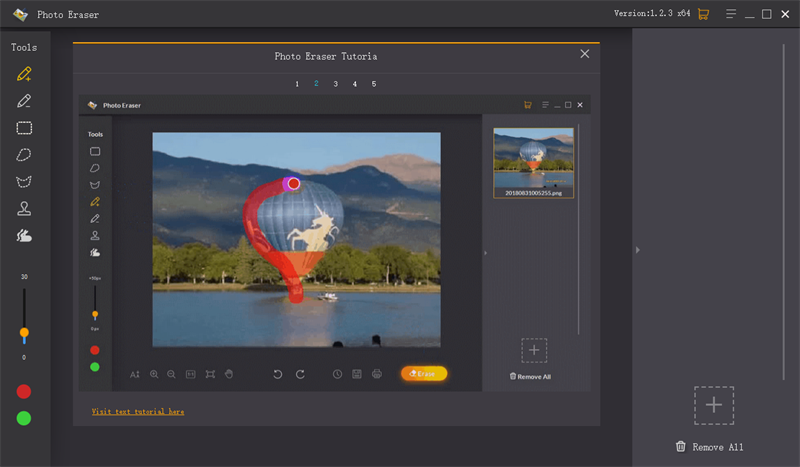Maximize the Photo Eraser main window
The image size is (800, 467).
[767, 14]
